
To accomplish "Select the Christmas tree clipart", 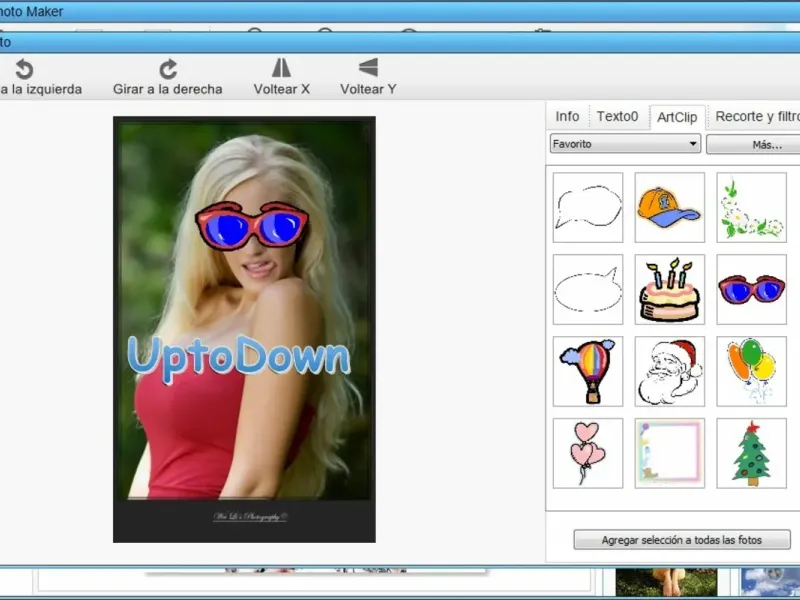I will tap(751, 453).
